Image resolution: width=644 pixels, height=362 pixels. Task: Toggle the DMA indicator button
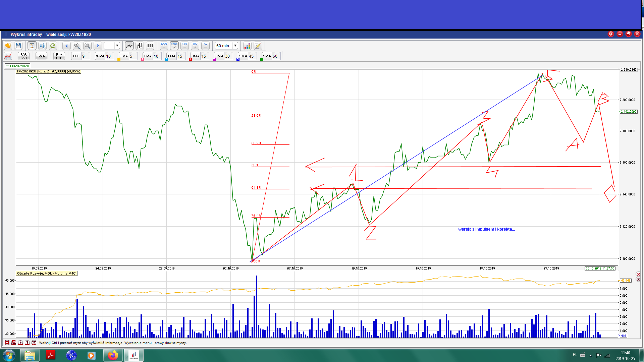point(41,56)
